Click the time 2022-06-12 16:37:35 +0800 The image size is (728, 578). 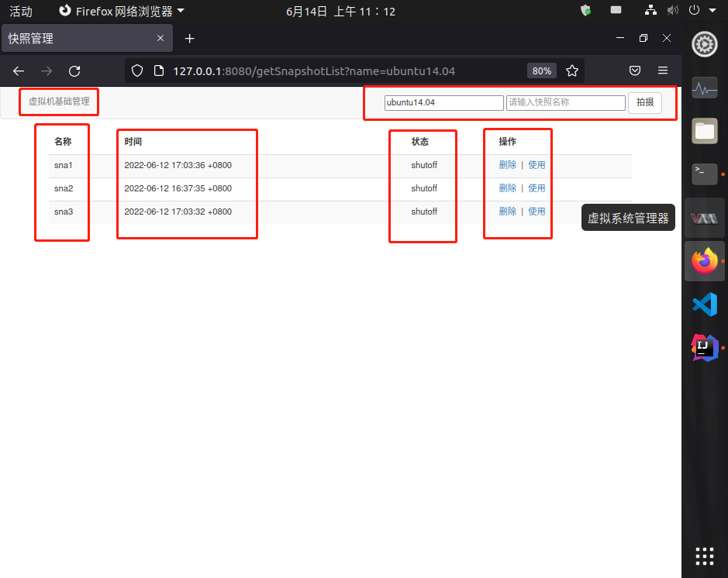tap(178, 188)
